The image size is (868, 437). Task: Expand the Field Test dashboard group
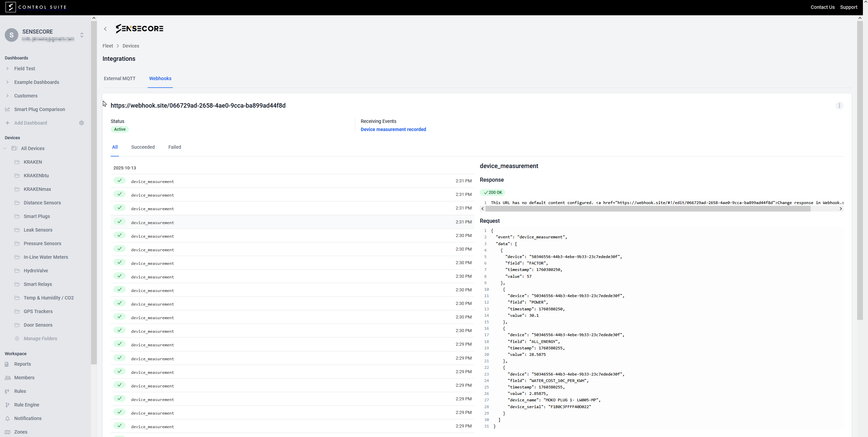tap(7, 69)
